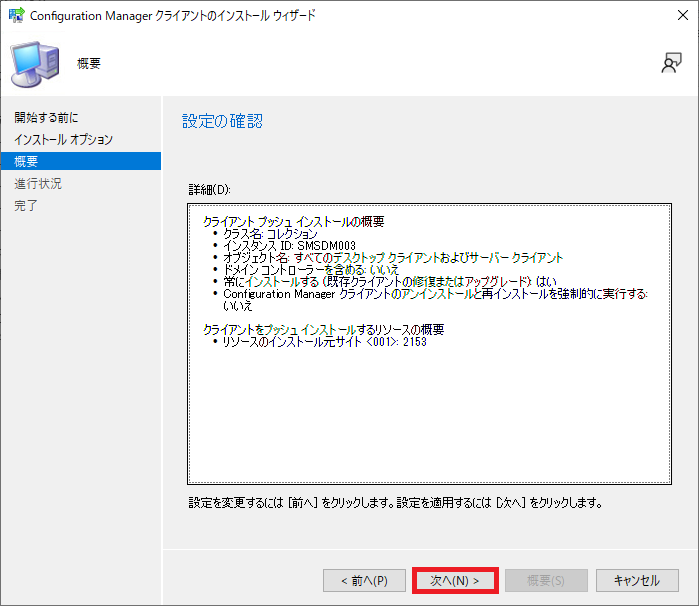Click the computer icon in the header
Viewport: 699px width, 606px height.
(x=34, y=64)
